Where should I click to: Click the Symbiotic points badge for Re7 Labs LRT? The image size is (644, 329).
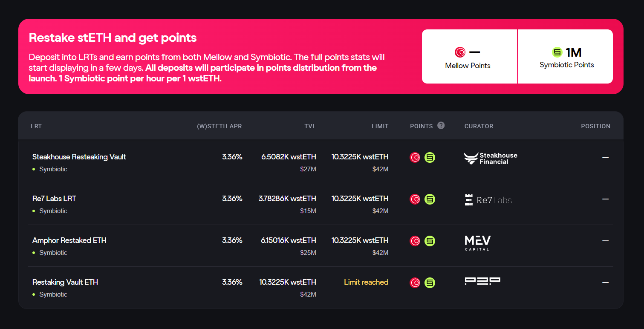coord(430,199)
